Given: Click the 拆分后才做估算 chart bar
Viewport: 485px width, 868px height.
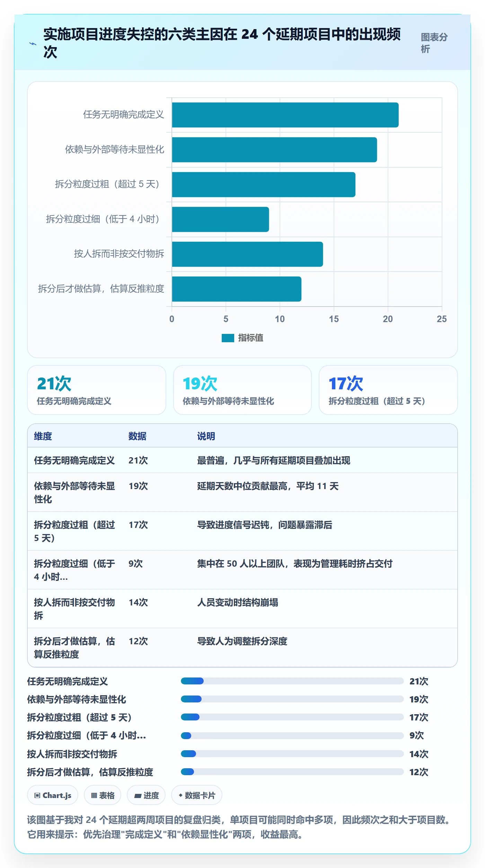Looking at the screenshot, I should [237, 289].
